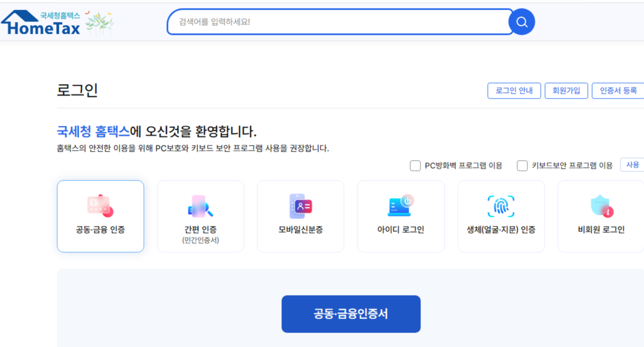This screenshot has width=644, height=347.
Task: Click the 회원가입 button
Action: click(566, 90)
